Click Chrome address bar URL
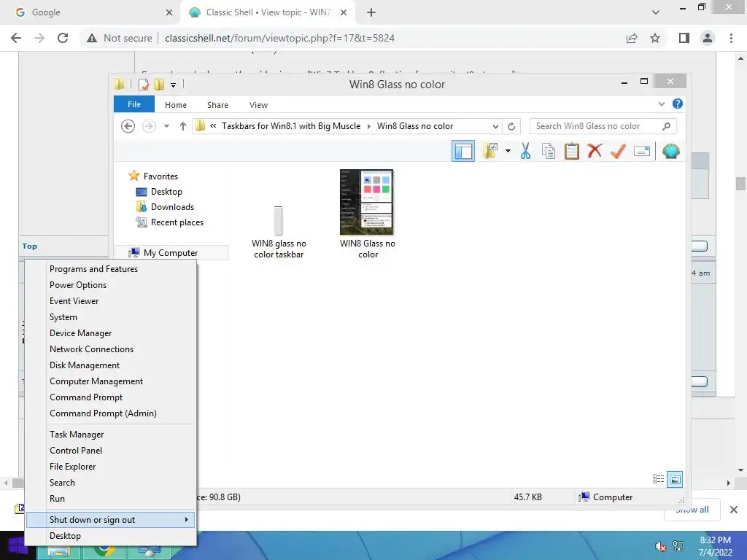747x560 pixels. pyautogui.click(x=279, y=38)
